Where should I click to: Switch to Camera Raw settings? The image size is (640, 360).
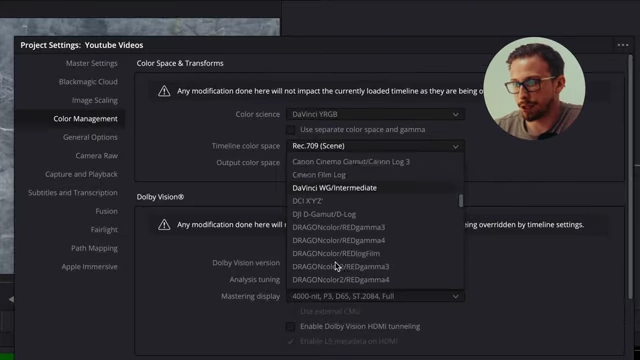[x=96, y=156]
